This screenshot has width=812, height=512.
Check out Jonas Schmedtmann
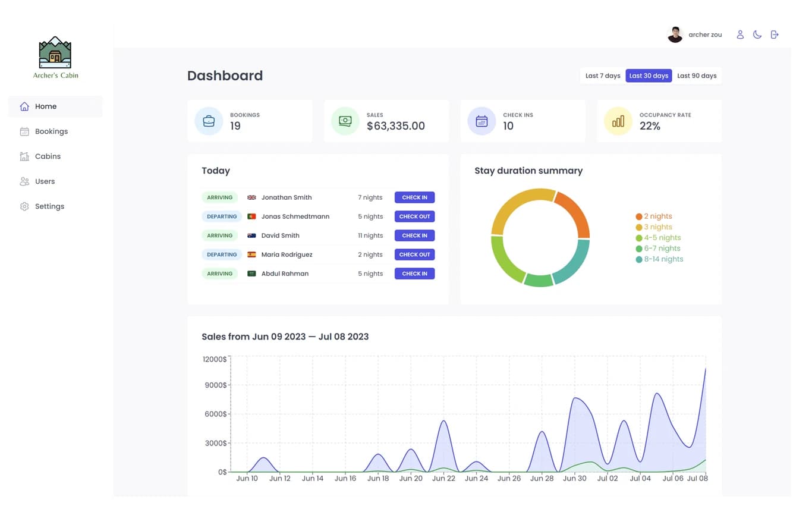pos(414,216)
